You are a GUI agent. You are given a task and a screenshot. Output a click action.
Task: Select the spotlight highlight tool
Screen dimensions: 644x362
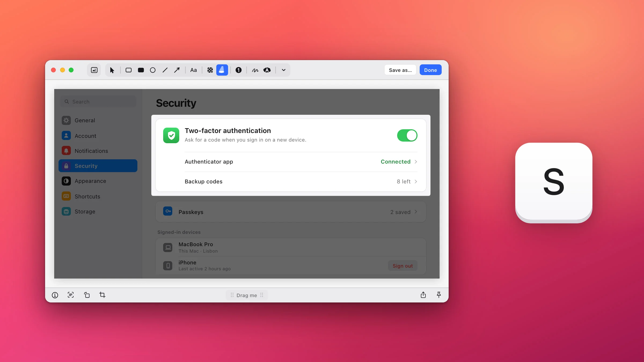pyautogui.click(x=222, y=70)
